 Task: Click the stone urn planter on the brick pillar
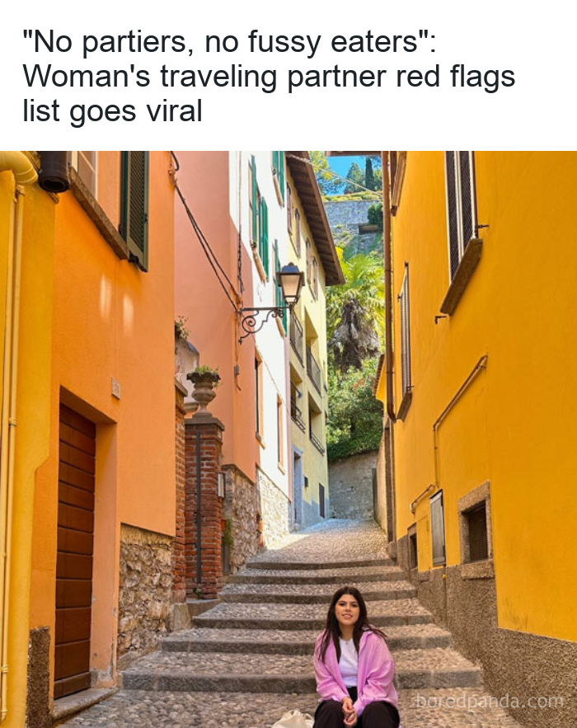click(x=204, y=389)
